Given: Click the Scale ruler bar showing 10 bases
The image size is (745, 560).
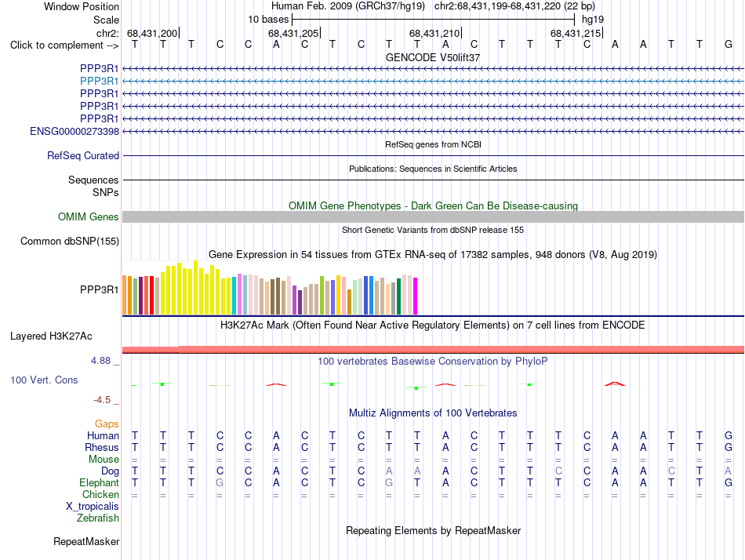Looking at the screenshot, I should pyautogui.click(x=433, y=20).
